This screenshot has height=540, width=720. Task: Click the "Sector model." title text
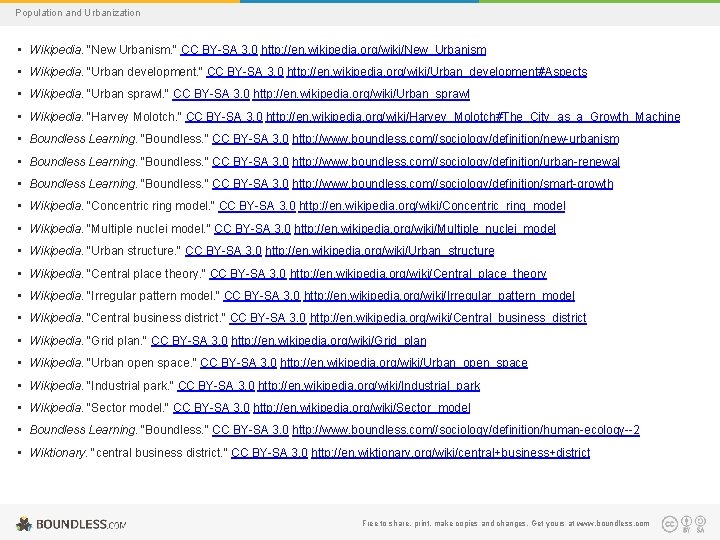tap(128, 408)
